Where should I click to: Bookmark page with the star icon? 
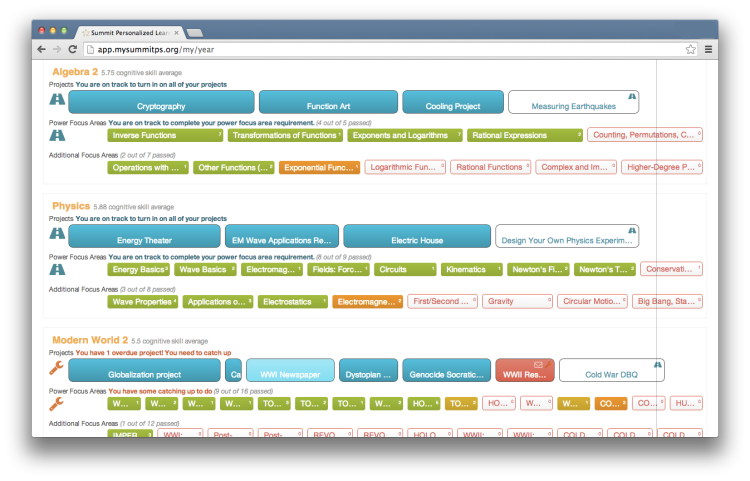coord(690,48)
